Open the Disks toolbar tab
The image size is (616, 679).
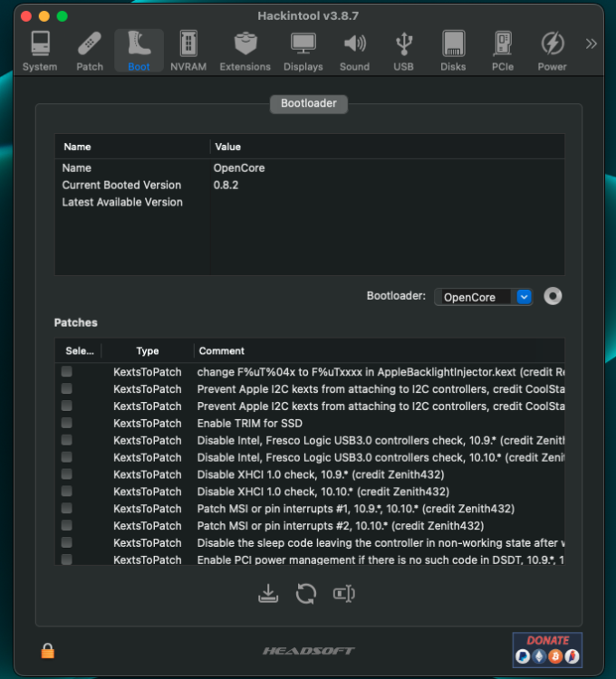click(x=453, y=51)
